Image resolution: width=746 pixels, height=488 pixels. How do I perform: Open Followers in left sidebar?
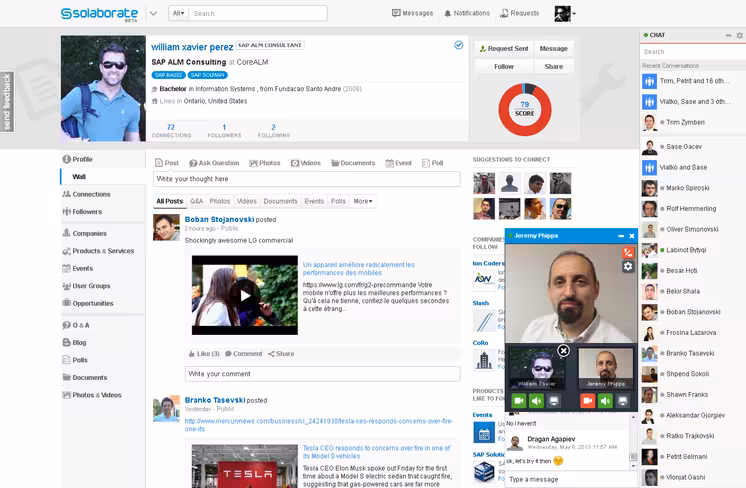82,212
